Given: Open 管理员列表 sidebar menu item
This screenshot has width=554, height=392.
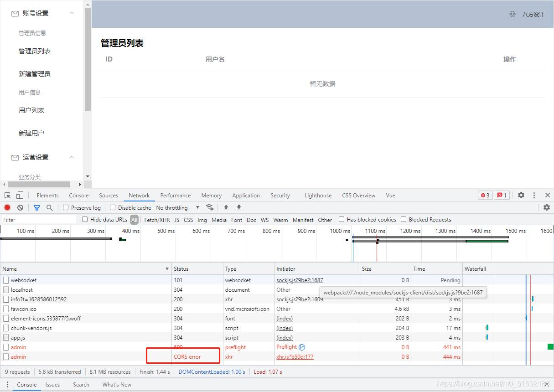Looking at the screenshot, I should point(35,51).
